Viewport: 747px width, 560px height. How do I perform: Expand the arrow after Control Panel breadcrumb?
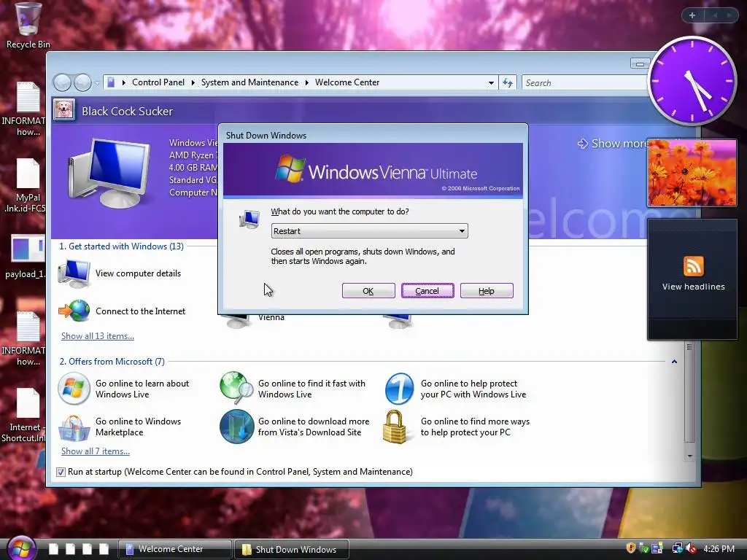pos(193,83)
